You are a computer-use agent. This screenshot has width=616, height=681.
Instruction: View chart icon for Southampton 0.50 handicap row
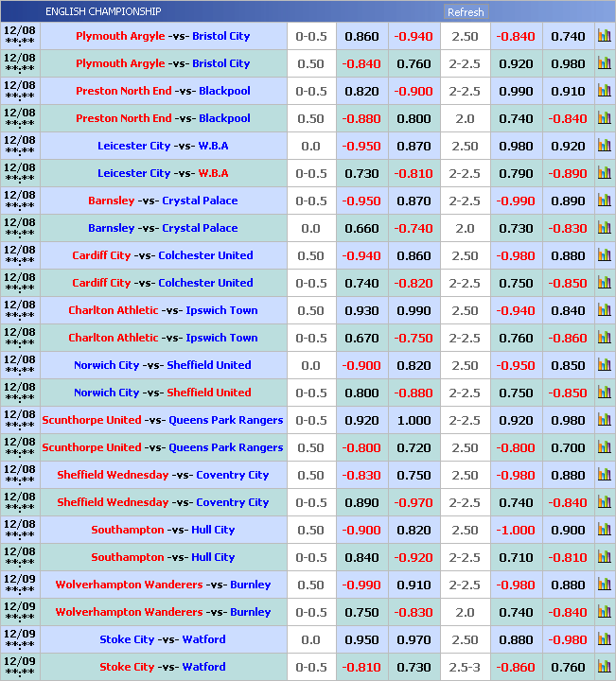pyautogui.click(x=605, y=530)
